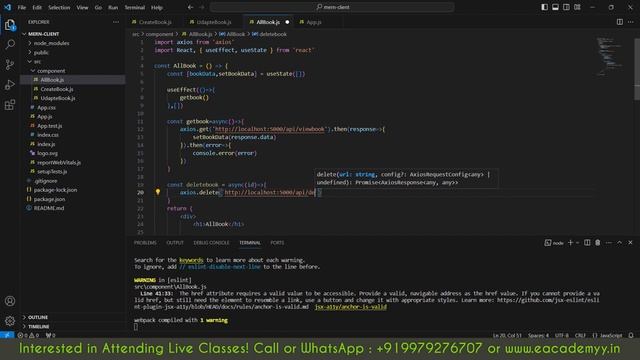The width and height of the screenshot is (640, 360).
Task: Open the Terminal menu
Action: 135,7
